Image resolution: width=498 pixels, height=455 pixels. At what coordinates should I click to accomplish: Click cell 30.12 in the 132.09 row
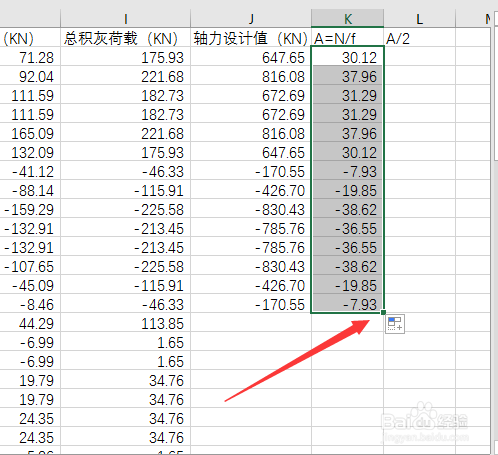click(347, 151)
